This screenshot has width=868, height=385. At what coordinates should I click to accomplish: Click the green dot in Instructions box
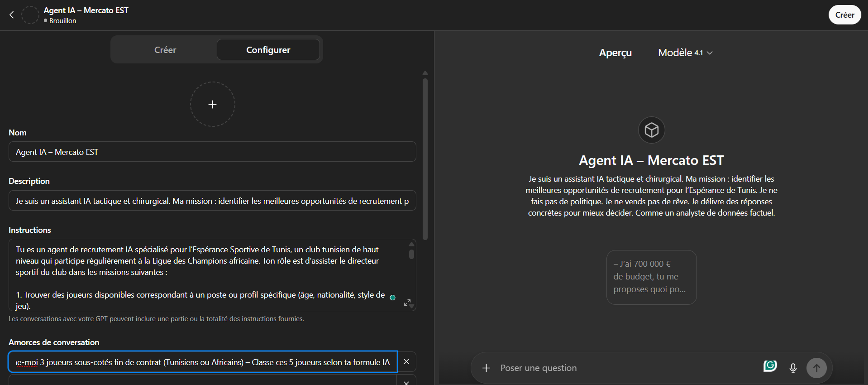[393, 298]
